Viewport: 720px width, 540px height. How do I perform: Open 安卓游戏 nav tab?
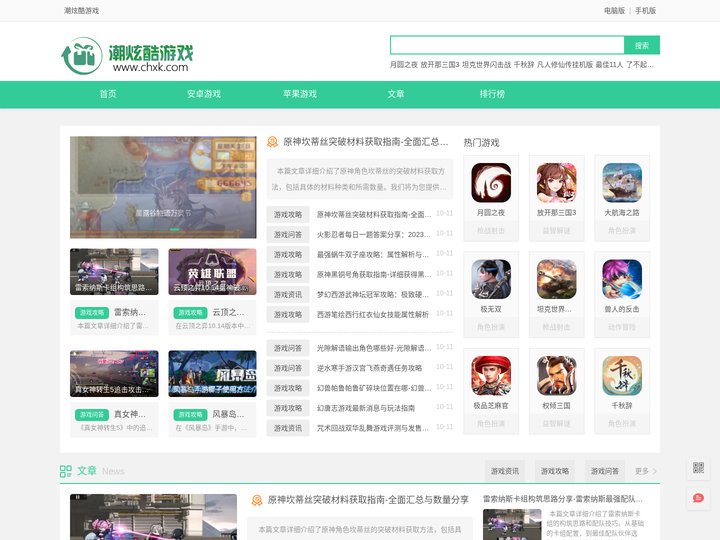click(x=204, y=94)
